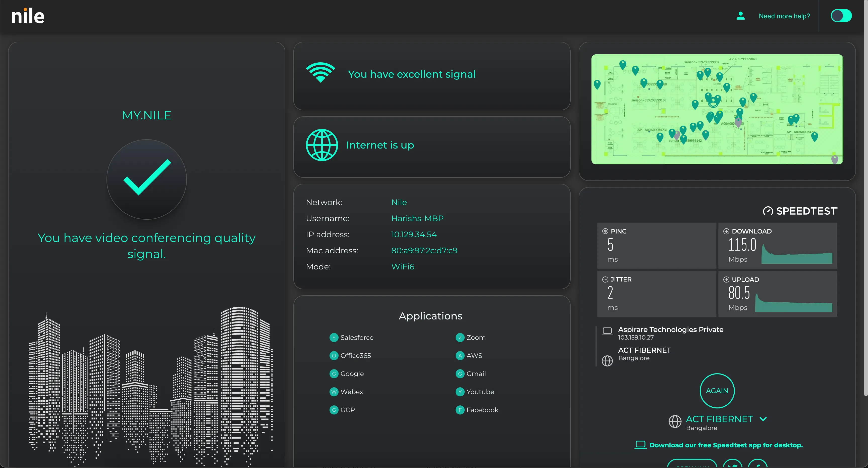Screen dimensions: 868x468
Task: Click the Network value Nile
Action: coord(399,202)
